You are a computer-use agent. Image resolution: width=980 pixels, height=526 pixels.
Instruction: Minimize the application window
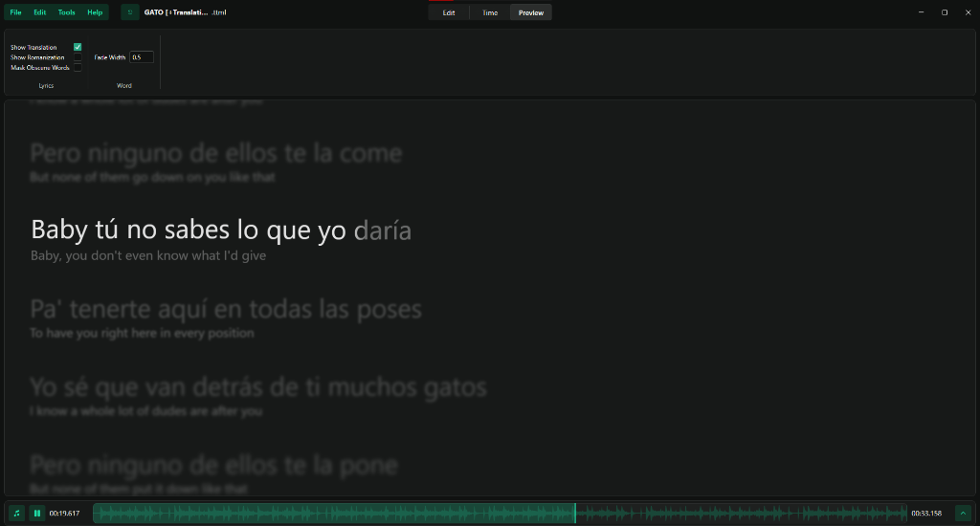point(922,12)
